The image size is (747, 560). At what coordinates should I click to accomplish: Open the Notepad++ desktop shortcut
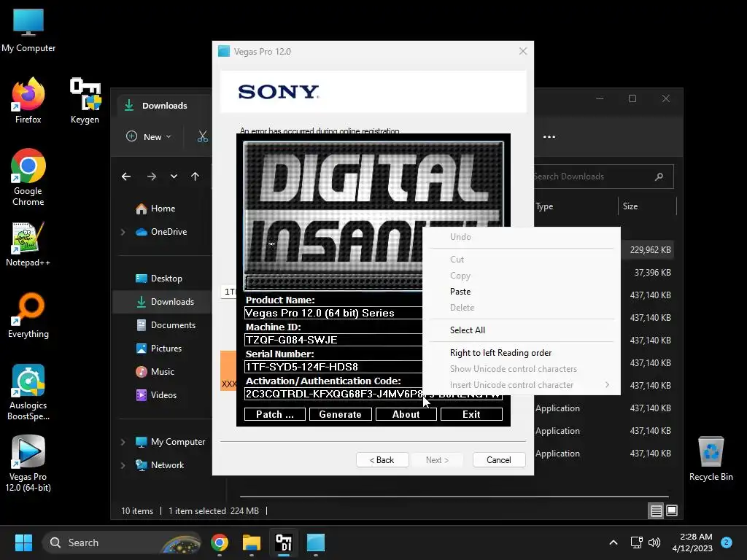tap(28, 244)
